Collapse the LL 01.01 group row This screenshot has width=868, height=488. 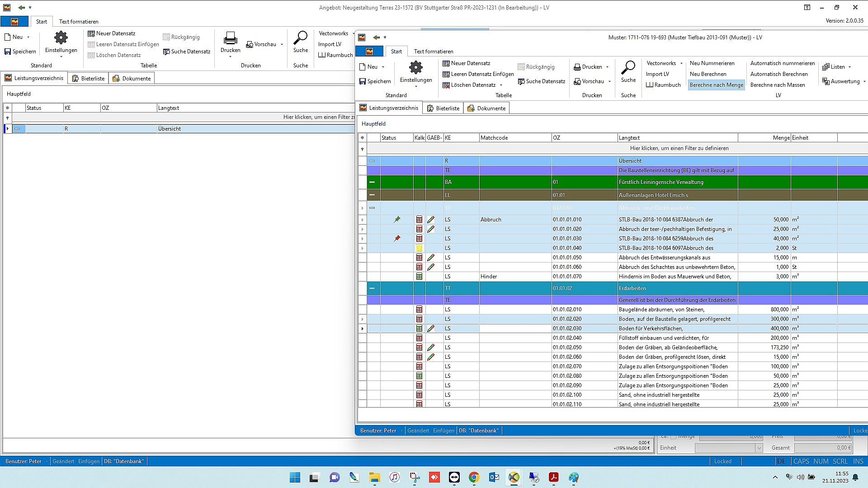click(x=372, y=195)
